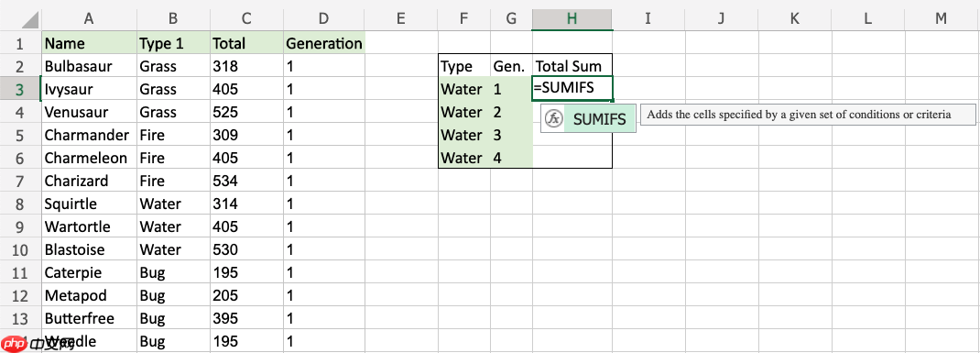The height and width of the screenshot is (353, 980).
Task: Click the Charizard cell
Action: click(x=89, y=181)
